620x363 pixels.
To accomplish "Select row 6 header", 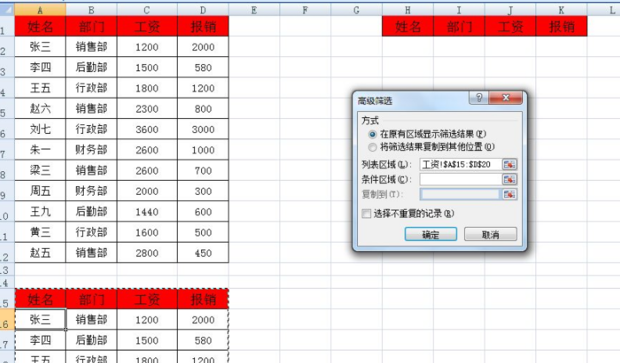I will 7,129.
